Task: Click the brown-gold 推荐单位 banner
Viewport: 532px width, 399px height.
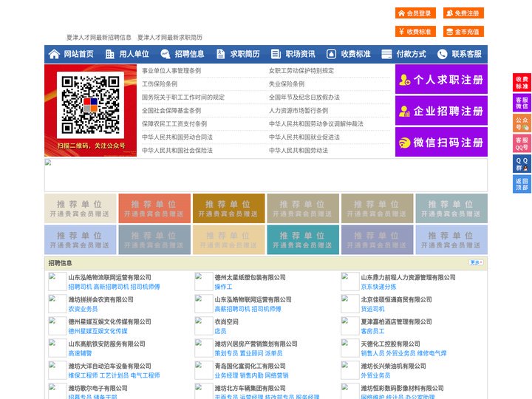Action: coord(228,208)
